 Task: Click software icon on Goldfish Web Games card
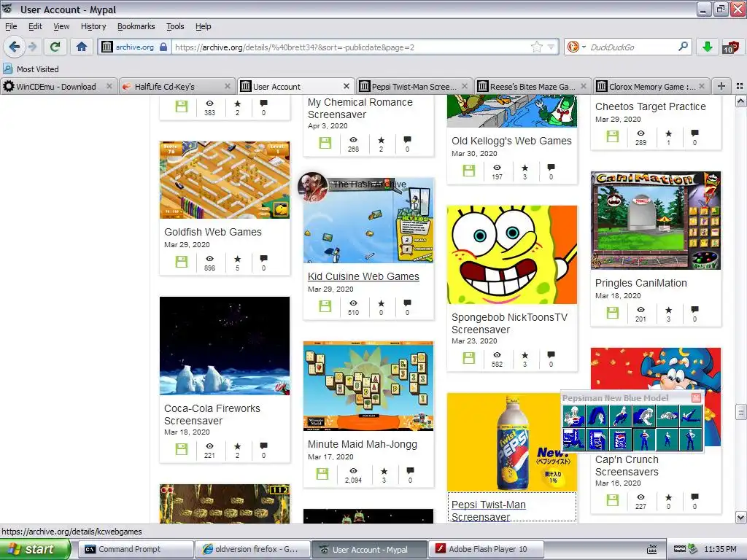pyautogui.click(x=182, y=262)
